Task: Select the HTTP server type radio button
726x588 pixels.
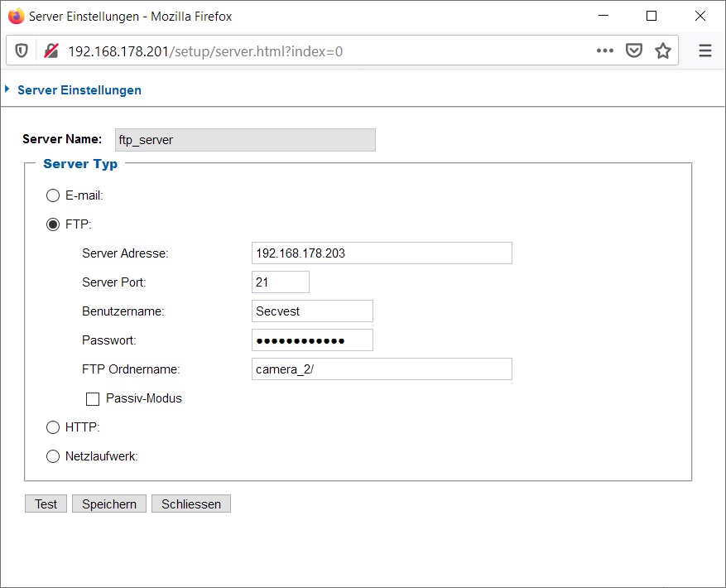Action: pyautogui.click(x=53, y=427)
